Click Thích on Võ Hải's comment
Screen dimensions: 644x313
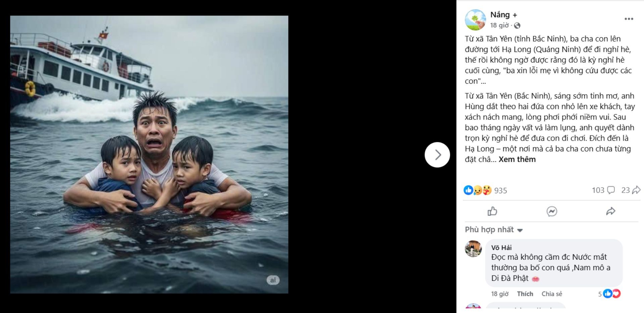click(x=525, y=294)
